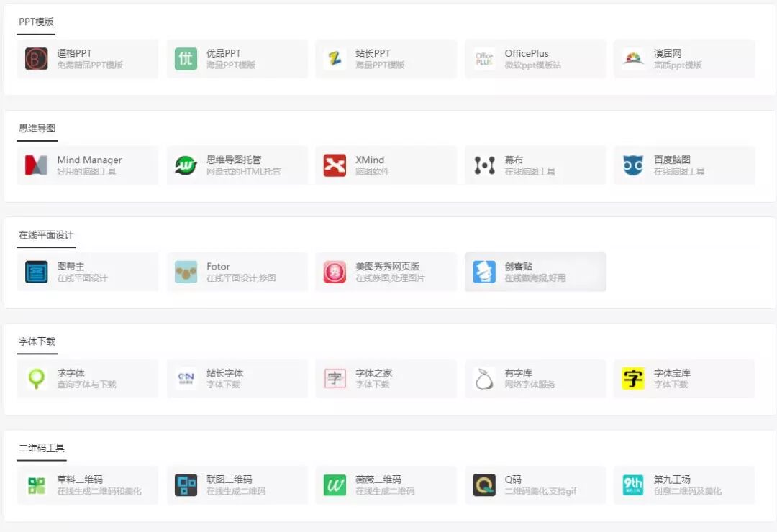This screenshot has width=777, height=532.
Task: Click the Fotor icon
Action: tap(186, 272)
